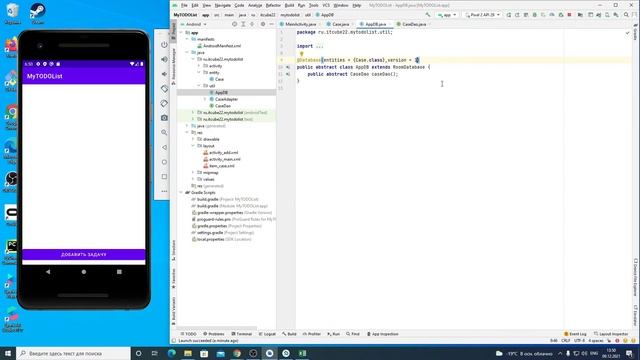The height and width of the screenshot is (360, 640).
Task: Open the File menu
Action: 184,5
